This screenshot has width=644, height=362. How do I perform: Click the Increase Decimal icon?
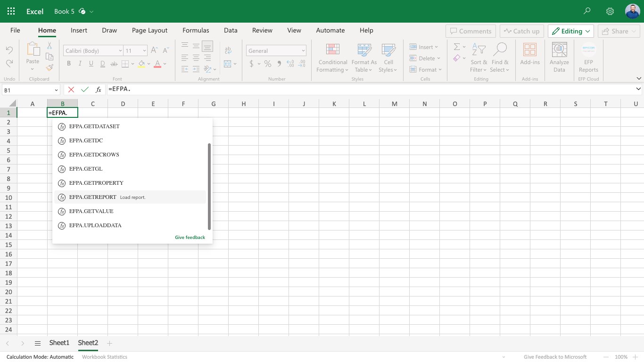[x=290, y=64]
